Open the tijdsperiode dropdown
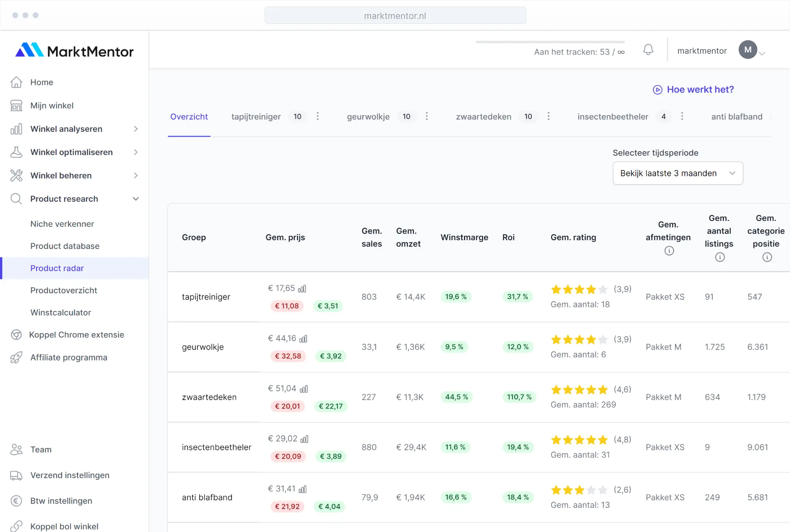This screenshot has height=532, width=790. point(677,173)
